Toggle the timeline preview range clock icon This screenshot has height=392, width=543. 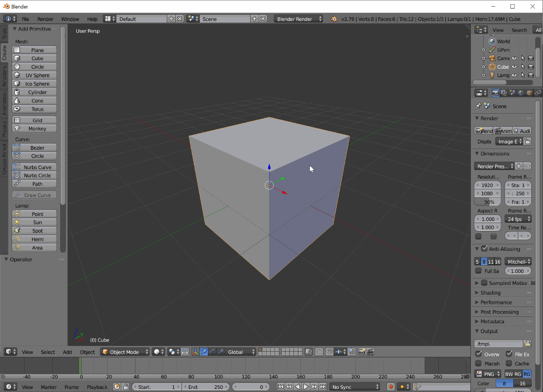pyautogui.click(x=117, y=387)
